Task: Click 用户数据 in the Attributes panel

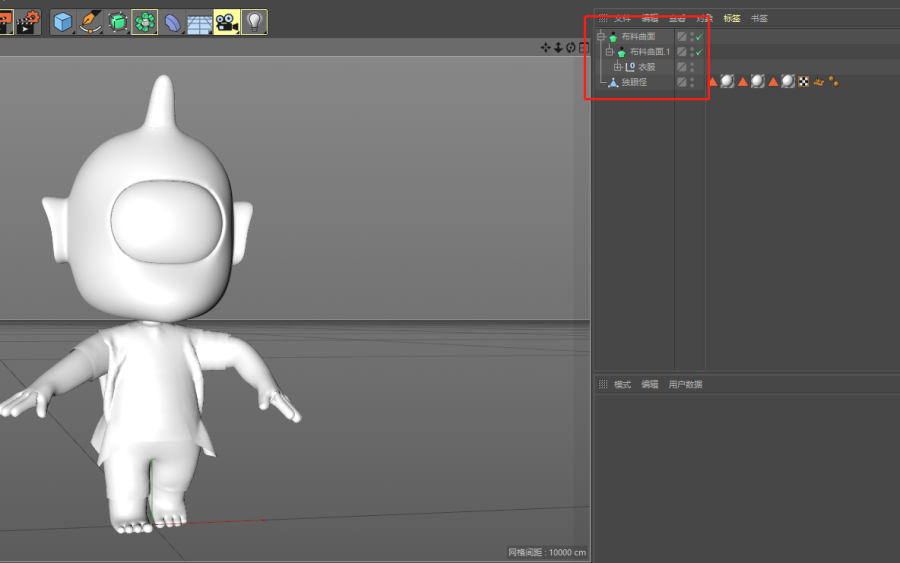Action: pyautogui.click(x=685, y=384)
